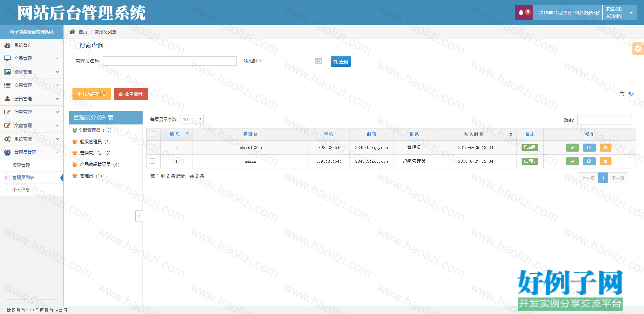
Task: Collapse the category panel with the left arrow handle
Action: click(139, 216)
